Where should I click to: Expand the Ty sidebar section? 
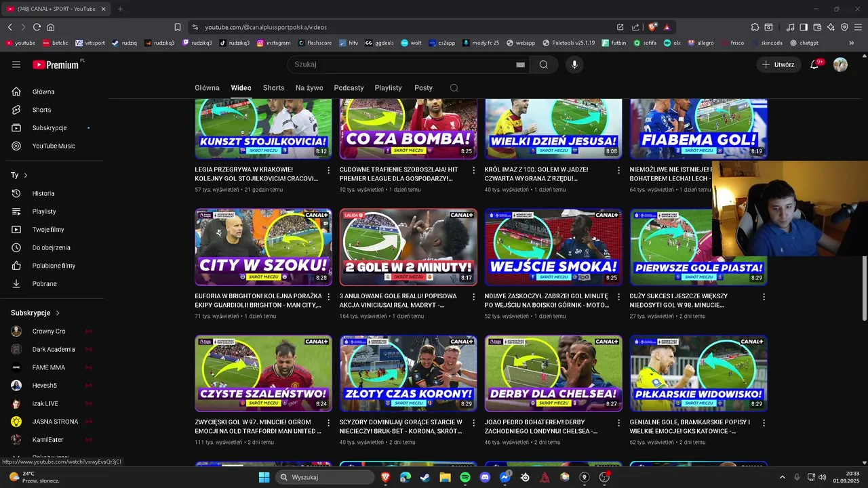coord(19,175)
